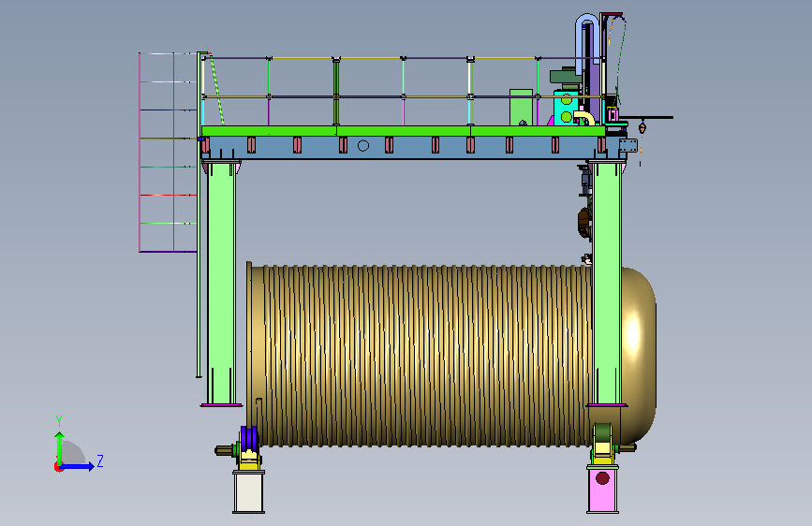Select the left light-green support column
The height and width of the screenshot is (526, 812).
pyautogui.click(x=222, y=284)
